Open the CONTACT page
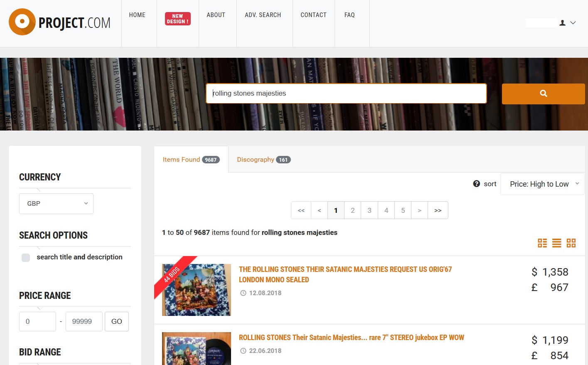Viewport: 588px width, 365px height. (313, 15)
